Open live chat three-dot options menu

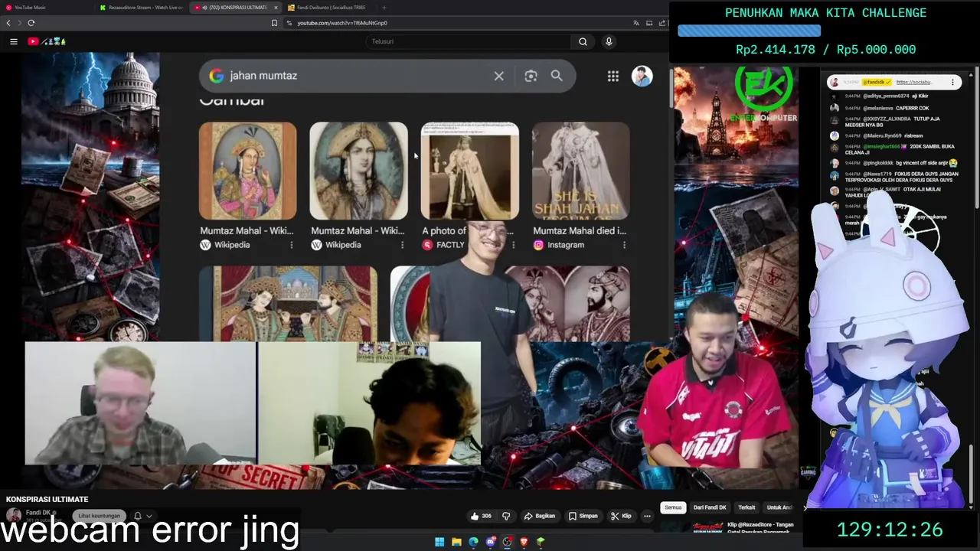pyautogui.click(x=953, y=82)
